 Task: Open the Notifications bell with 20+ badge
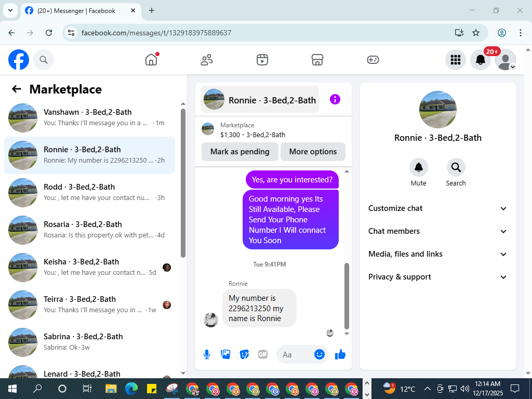[x=481, y=60]
